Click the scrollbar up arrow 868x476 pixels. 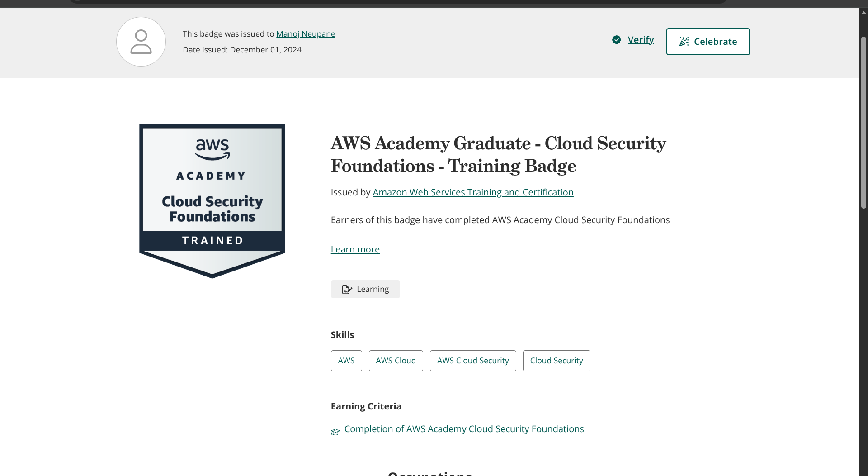863,13
